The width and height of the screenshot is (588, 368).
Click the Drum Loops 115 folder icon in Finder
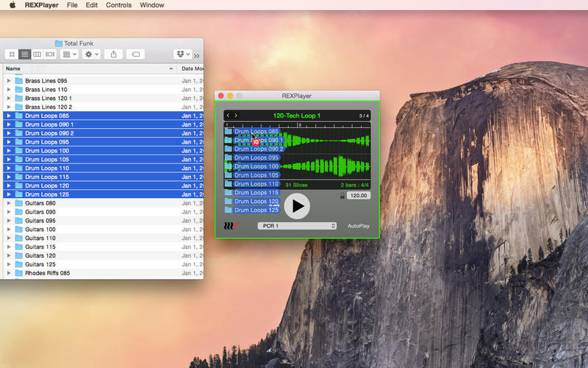[19, 177]
